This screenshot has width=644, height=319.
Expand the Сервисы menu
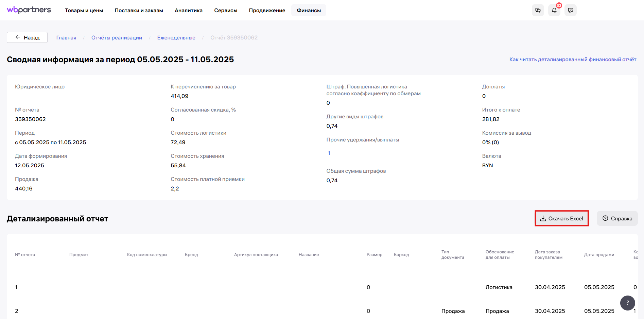(x=226, y=11)
